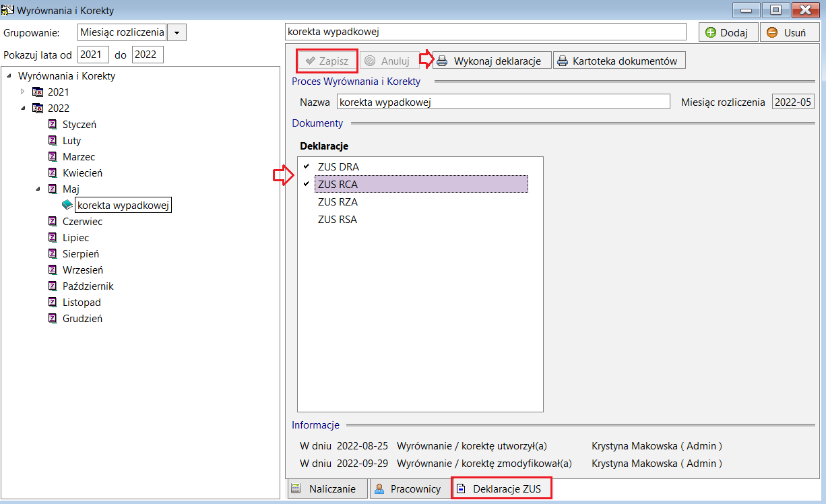The image size is (826, 504).
Task: Click the 2021 year calendar icon
Action: [38, 92]
